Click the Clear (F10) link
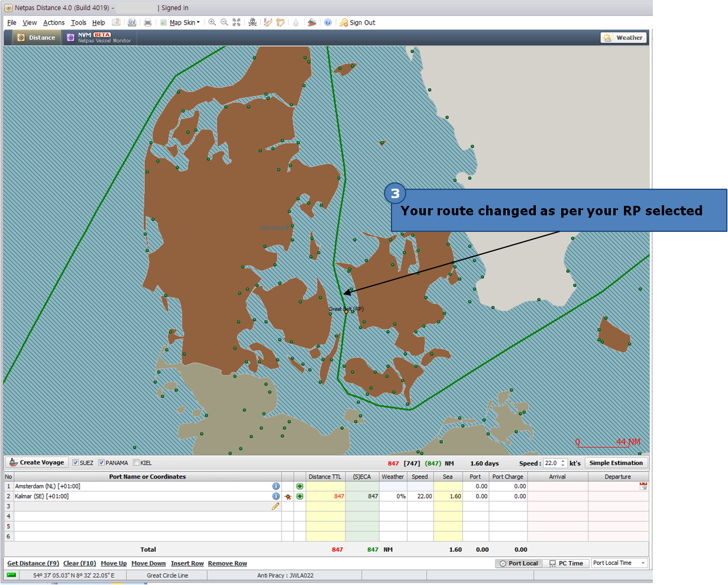728x585 pixels. tap(80, 563)
